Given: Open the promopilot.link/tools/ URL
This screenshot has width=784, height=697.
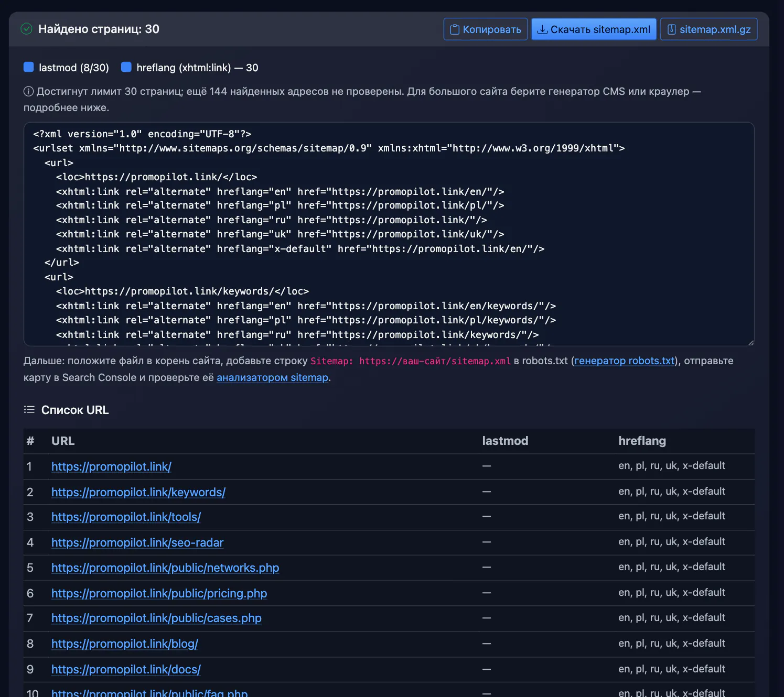Looking at the screenshot, I should point(126,517).
